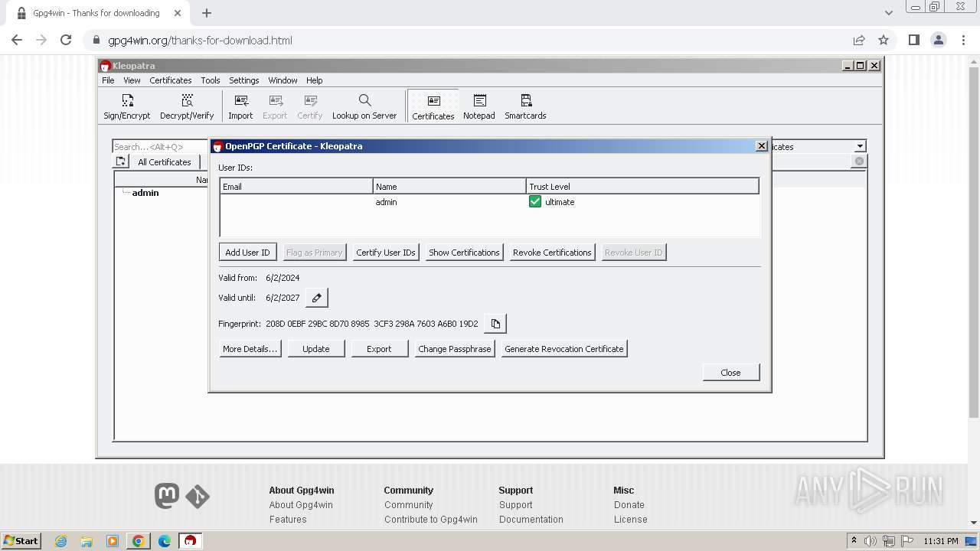The height and width of the screenshot is (551, 980).
Task: Open Internet Explorer from taskbar
Action: (x=60, y=541)
